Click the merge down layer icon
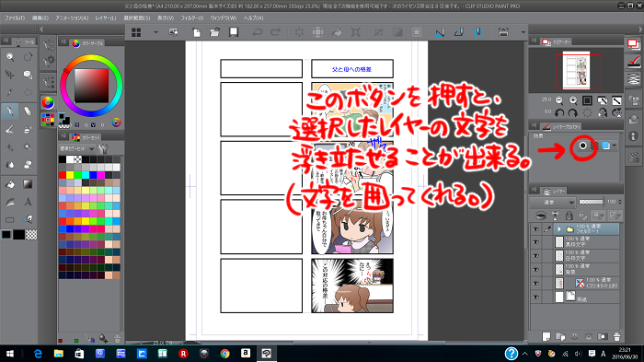Image resolution: width=644 pixels, height=362 pixels. point(588,336)
